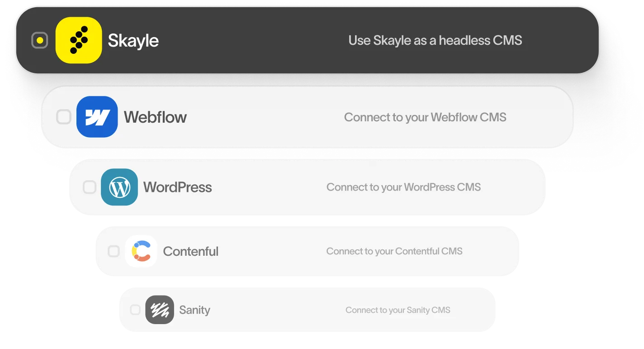Select the WordPress name label
644x349 pixels.
177,187
